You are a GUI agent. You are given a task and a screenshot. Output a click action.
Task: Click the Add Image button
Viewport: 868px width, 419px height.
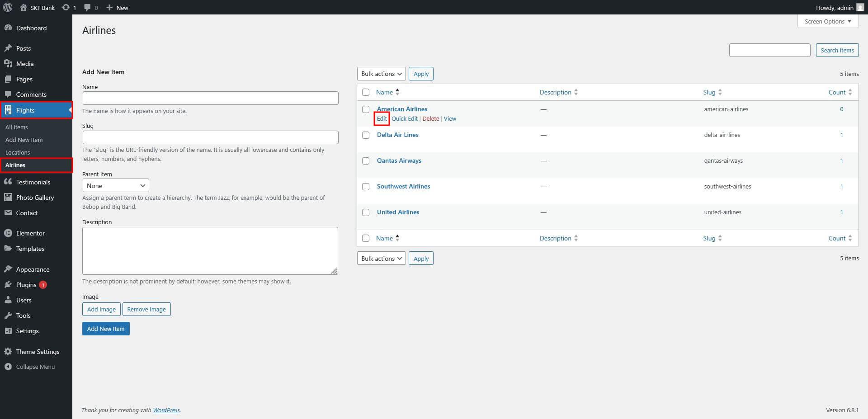(101, 309)
